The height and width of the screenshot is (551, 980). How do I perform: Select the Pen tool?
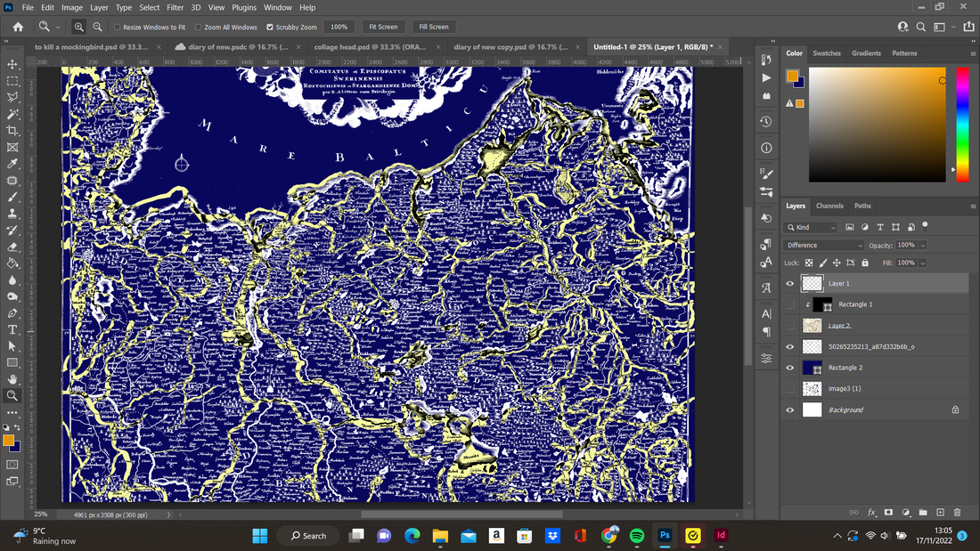coord(12,313)
